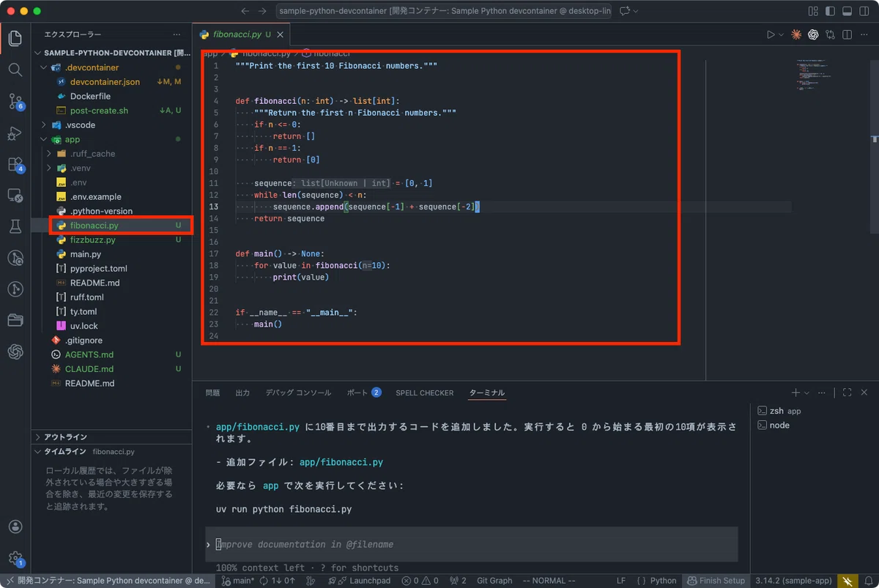Screen dimensions: 879x588
Task: Click the dev container remote indicator
Action: tap(108, 581)
